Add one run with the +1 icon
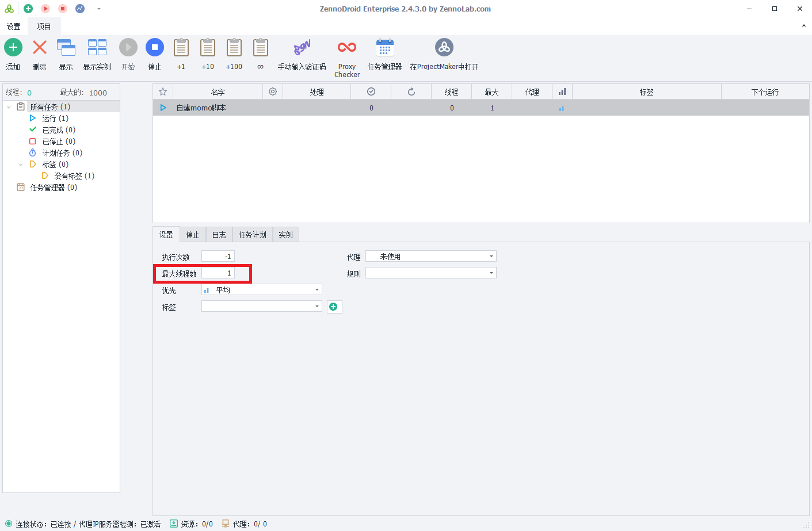The height and width of the screenshot is (531, 812). coord(181,47)
